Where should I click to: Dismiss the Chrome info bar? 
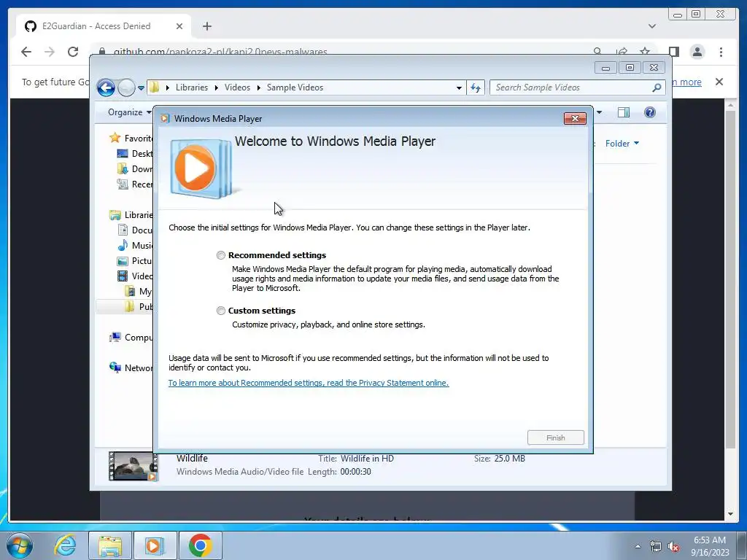coord(719,82)
